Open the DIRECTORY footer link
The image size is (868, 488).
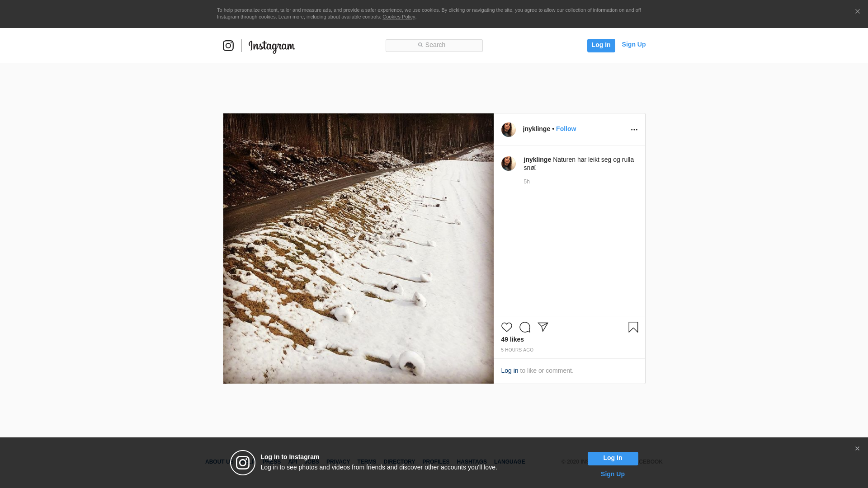(399, 462)
